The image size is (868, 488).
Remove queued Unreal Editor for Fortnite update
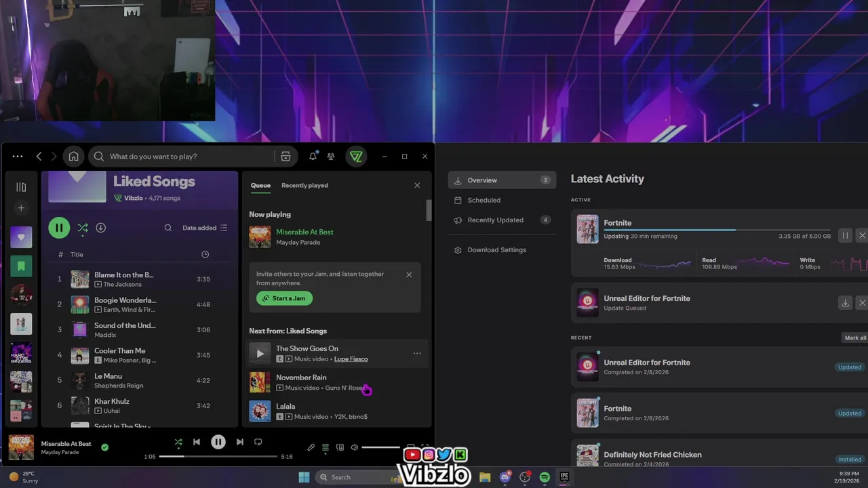(x=862, y=303)
